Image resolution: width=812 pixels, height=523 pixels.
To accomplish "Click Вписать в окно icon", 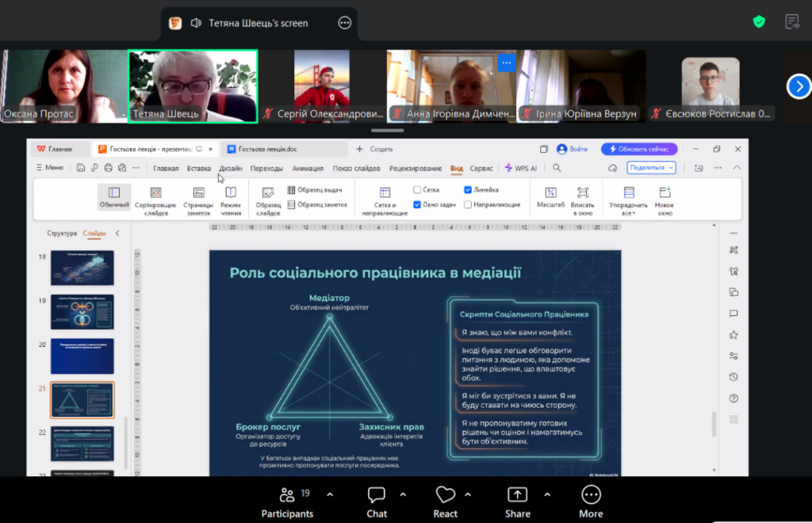I will tap(582, 193).
